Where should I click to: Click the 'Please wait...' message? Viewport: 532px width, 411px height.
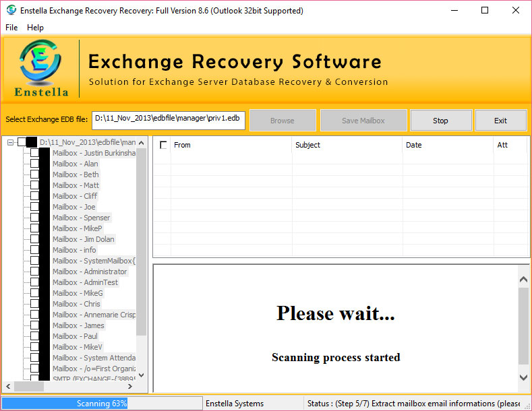click(336, 313)
